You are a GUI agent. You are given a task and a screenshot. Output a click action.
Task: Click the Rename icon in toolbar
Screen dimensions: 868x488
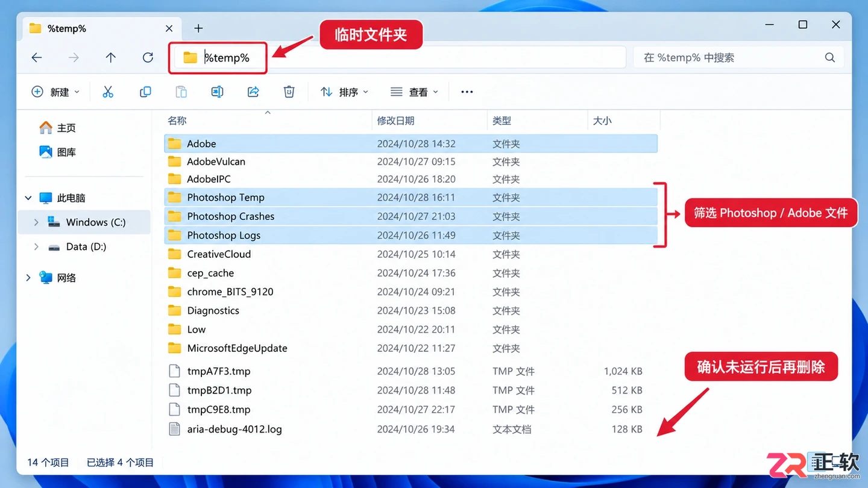pyautogui.click(x=217, y=92)
